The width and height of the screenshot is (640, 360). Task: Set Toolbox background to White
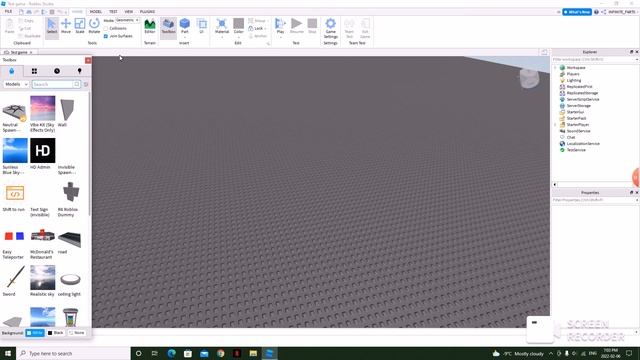[x=35, y=333]
